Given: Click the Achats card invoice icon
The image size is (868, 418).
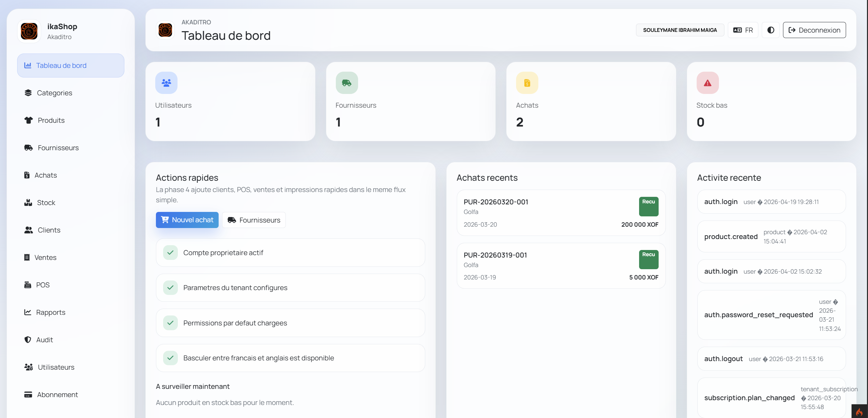Looking at the screenshot, I should [527, 83].
